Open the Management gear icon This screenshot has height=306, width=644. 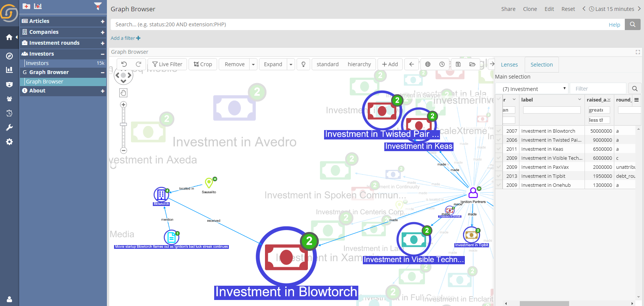tap(9, 142)
